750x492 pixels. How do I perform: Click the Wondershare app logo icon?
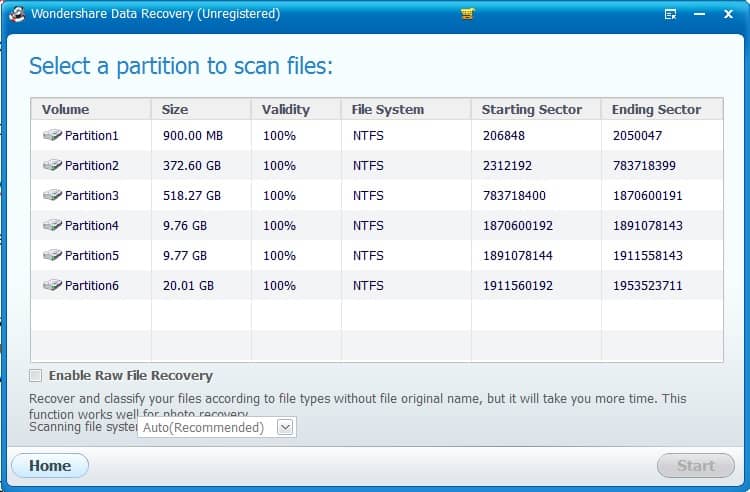coord(17,14)
